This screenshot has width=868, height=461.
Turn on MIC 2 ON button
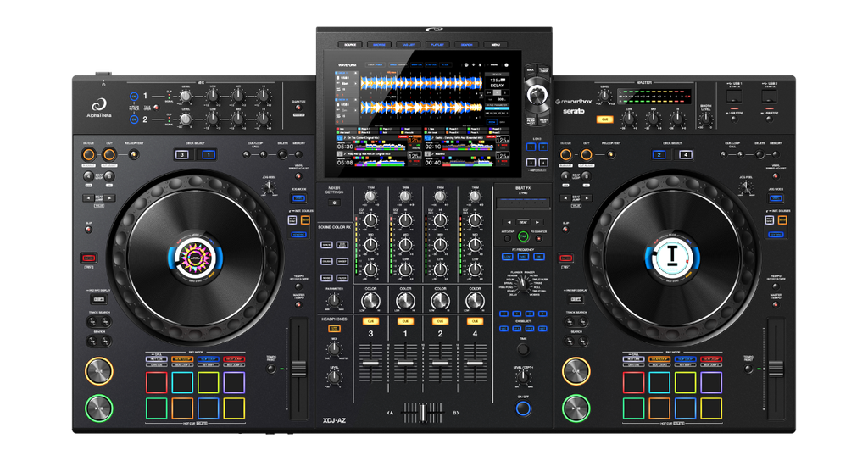point(133,119)
